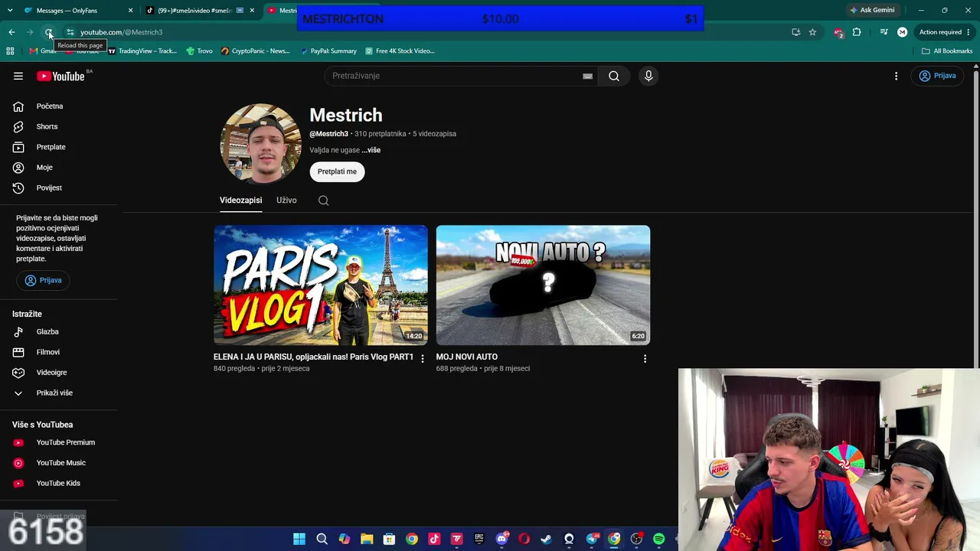Viewport: 980px width, 551px height.
Task: Switch to Videozapisi tab
Action: click(x=240, y=201)
